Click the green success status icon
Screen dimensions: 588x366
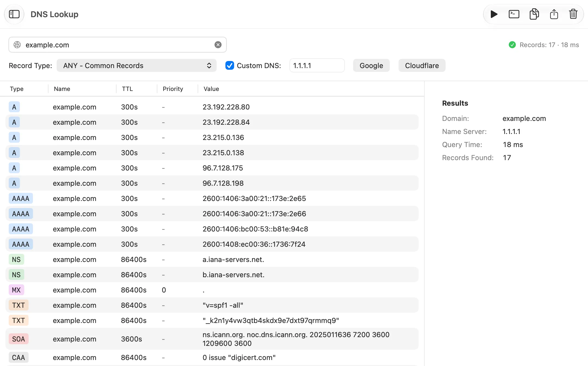click(512, 45)
